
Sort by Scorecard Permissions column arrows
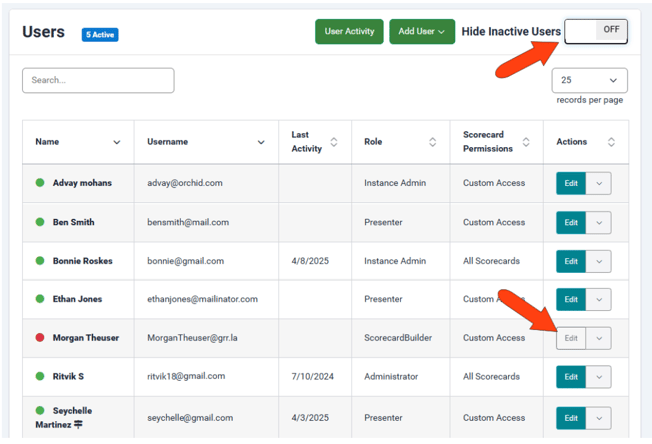tap(526, 142)
